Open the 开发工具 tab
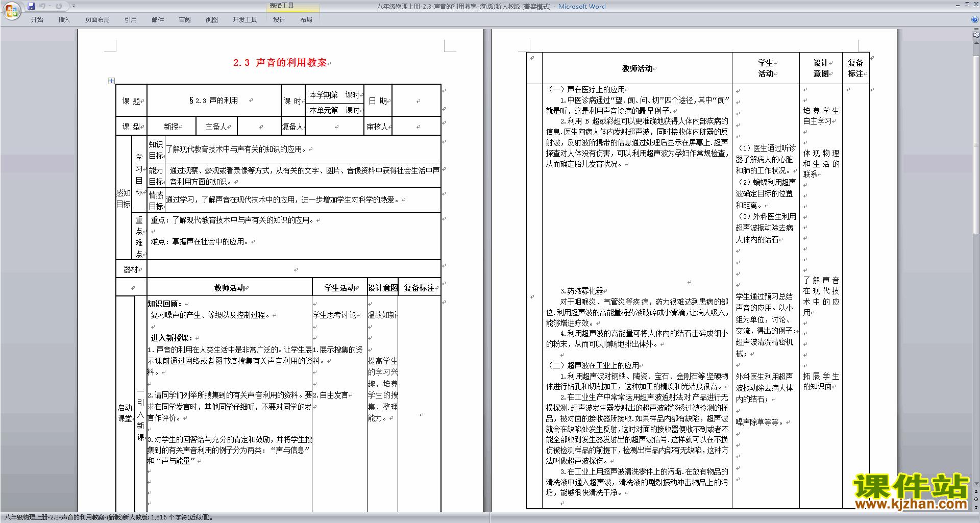Image resolution: width=980 pixels, height=523 pixels. point(245,20)
